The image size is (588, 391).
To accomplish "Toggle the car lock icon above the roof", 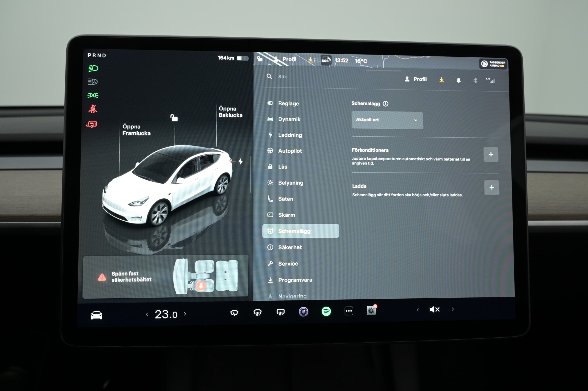I will pyautogui.click(x=174, y=118).
